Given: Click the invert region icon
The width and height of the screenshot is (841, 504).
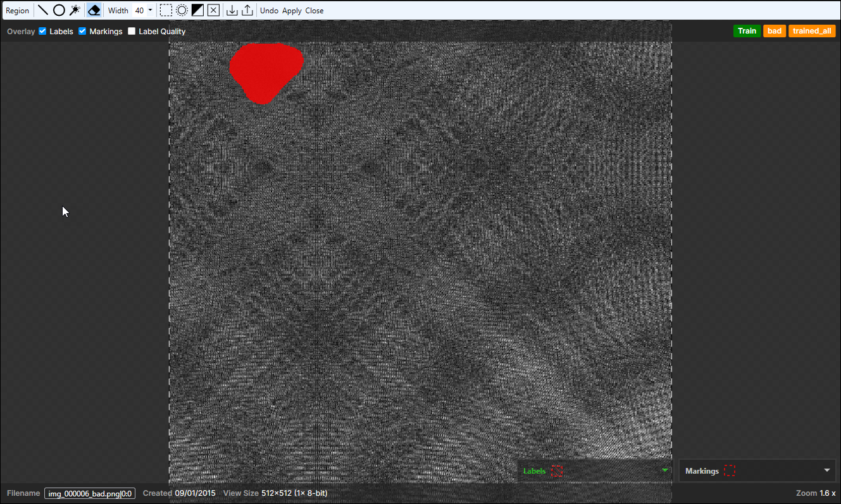Looking at the screenshot, I should pos(197,10).
